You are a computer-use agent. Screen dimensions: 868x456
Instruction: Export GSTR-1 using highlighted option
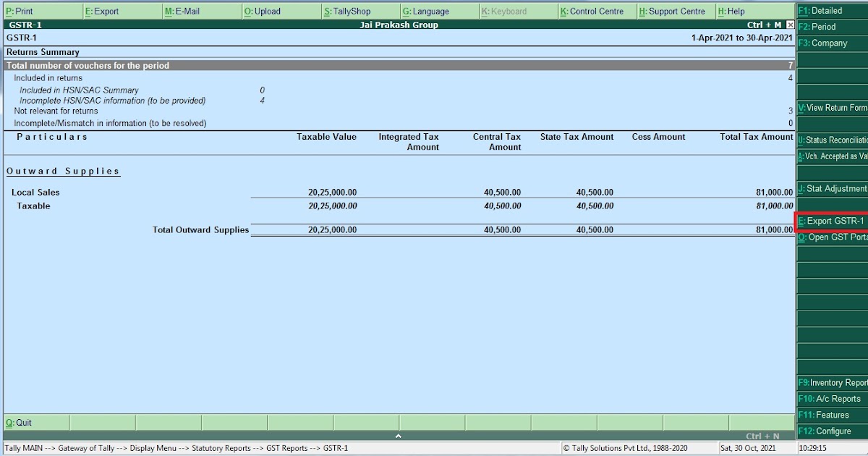pos(832,221)
